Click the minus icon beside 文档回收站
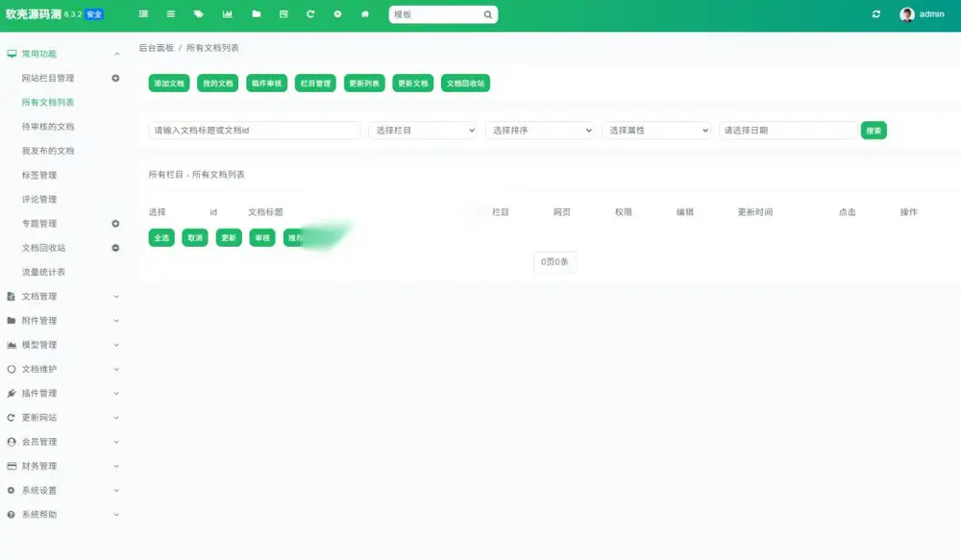 [115, 248]
